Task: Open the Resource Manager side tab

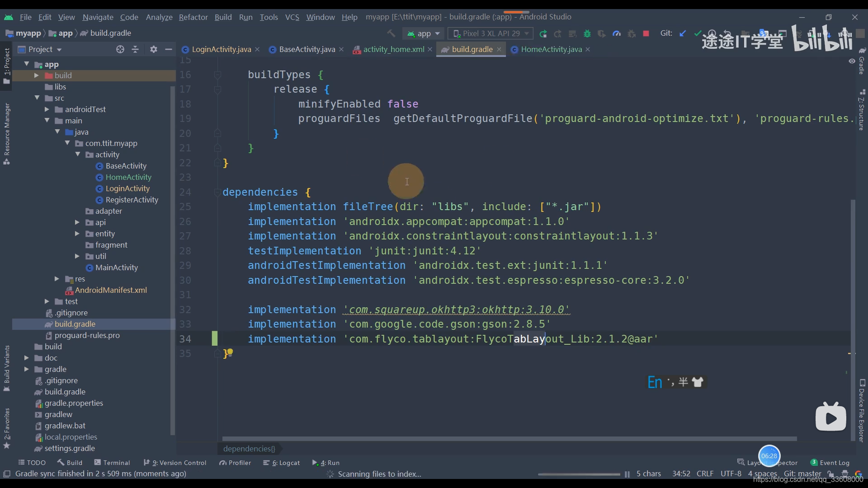Action: [x=7, y=133]
